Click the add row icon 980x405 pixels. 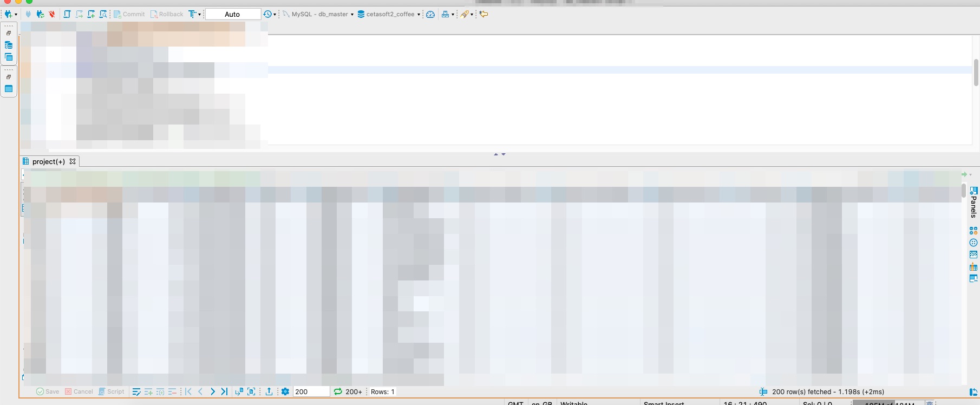tap(148, 391)
